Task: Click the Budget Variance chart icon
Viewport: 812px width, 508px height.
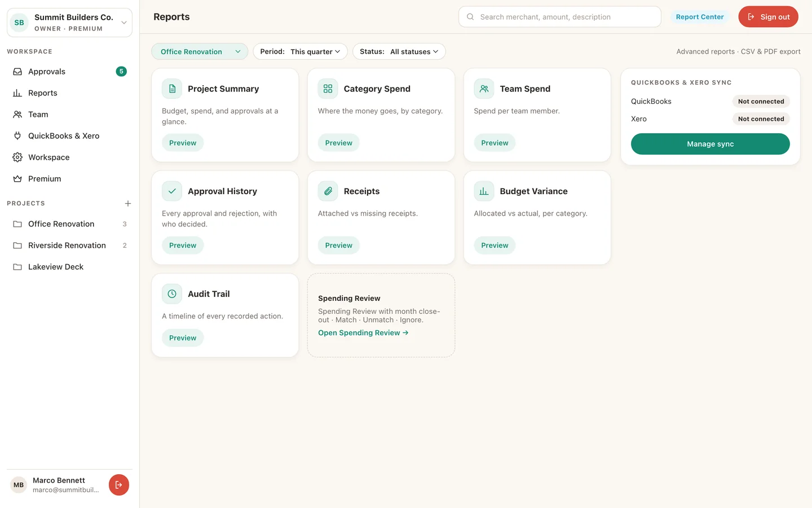Action: coord(484,191)
